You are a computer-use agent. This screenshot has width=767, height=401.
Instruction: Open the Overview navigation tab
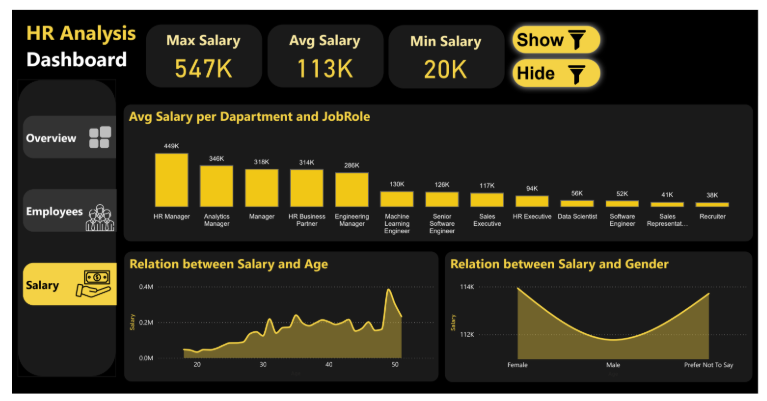69,138
